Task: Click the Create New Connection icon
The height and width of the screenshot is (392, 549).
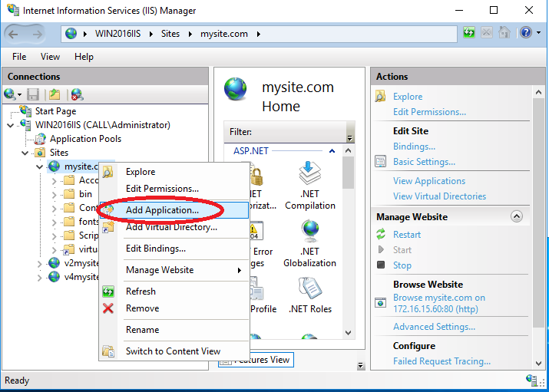Action: click(x=9, y=94)
